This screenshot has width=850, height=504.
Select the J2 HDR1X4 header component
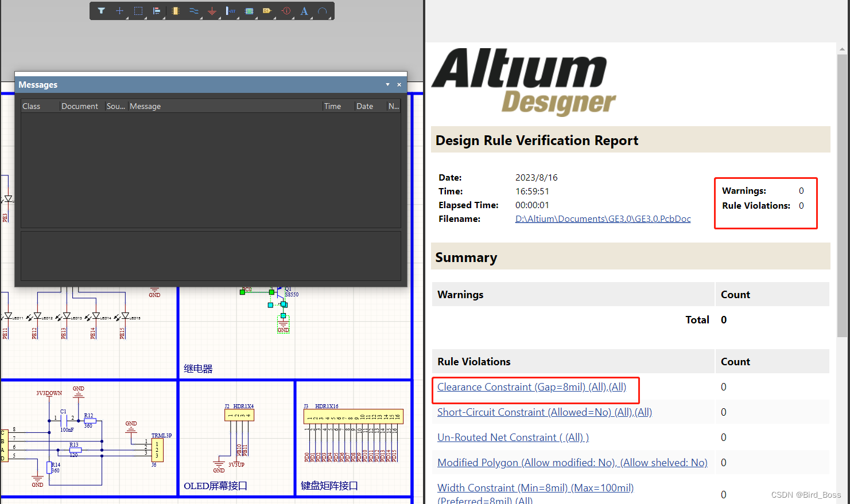pyautogui.click(x=239, y=415)
